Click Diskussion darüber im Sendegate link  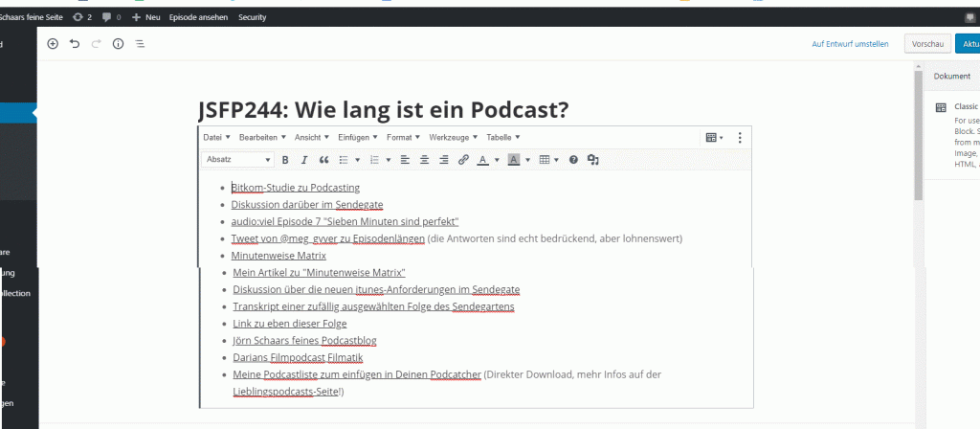(x=307, y=205)
